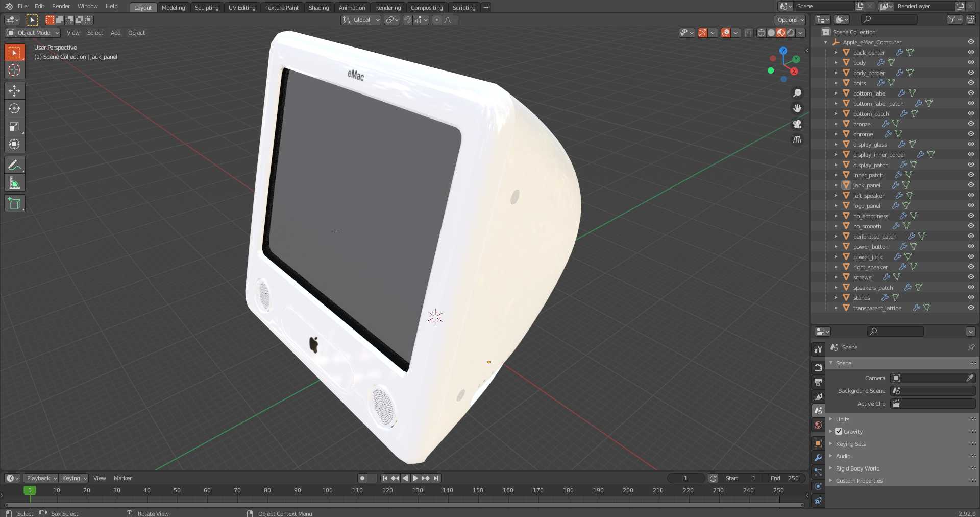Switch to solid viewport shading
Screen dimensions: 980x517
771,33
